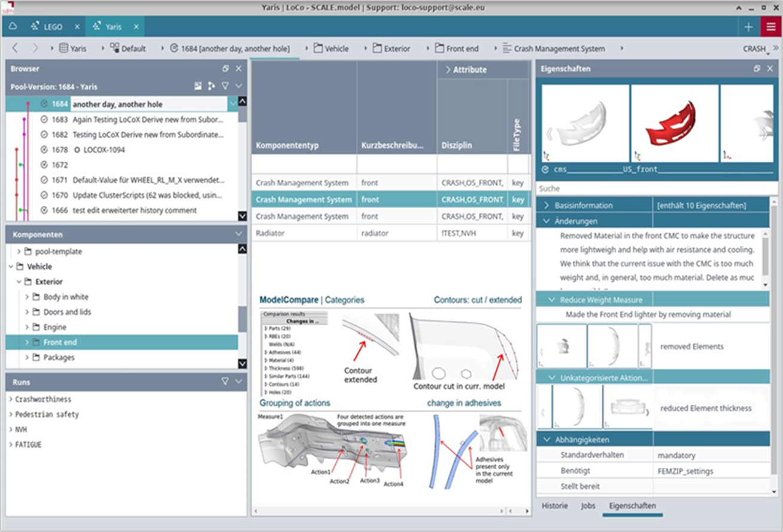Viewport: 783px width, 532px height.
Task: Expand breadcrumb arrow after Crash Management System
Action: [622, 48]
